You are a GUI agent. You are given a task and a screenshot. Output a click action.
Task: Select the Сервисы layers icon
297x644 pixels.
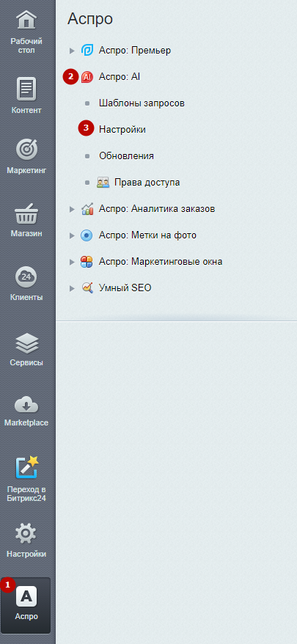pyautogui.click(x=26, y=343)
